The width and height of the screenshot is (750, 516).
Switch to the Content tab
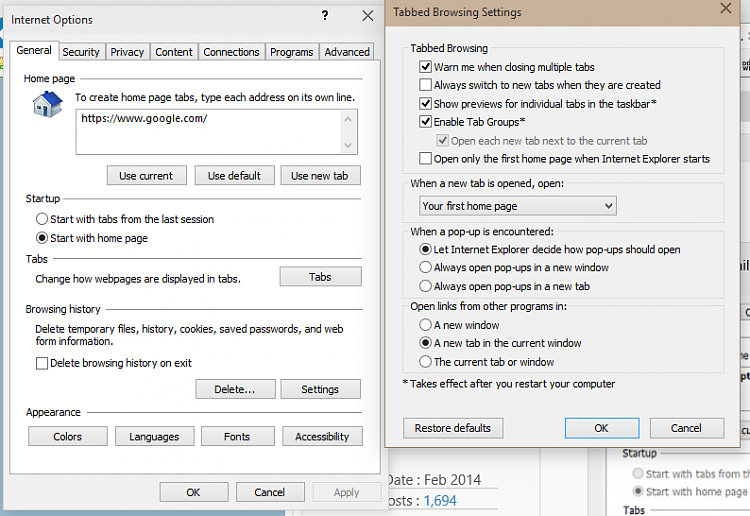click(174, 52)
